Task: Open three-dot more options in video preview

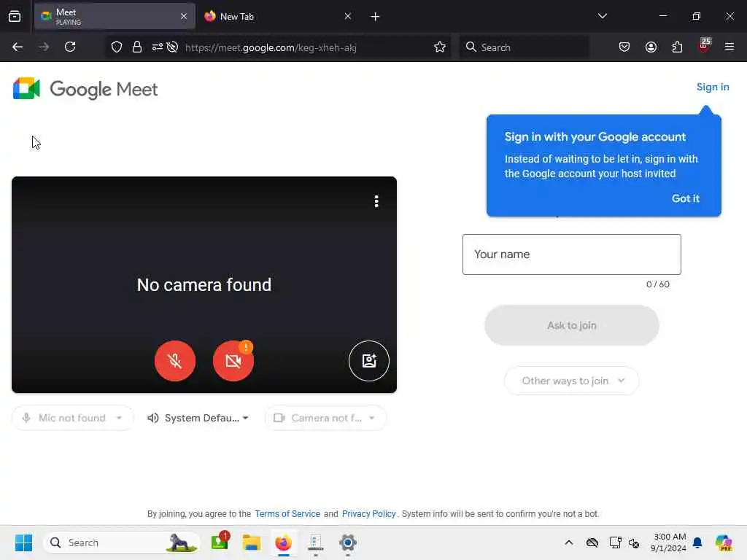Action: tap(376, 201)
